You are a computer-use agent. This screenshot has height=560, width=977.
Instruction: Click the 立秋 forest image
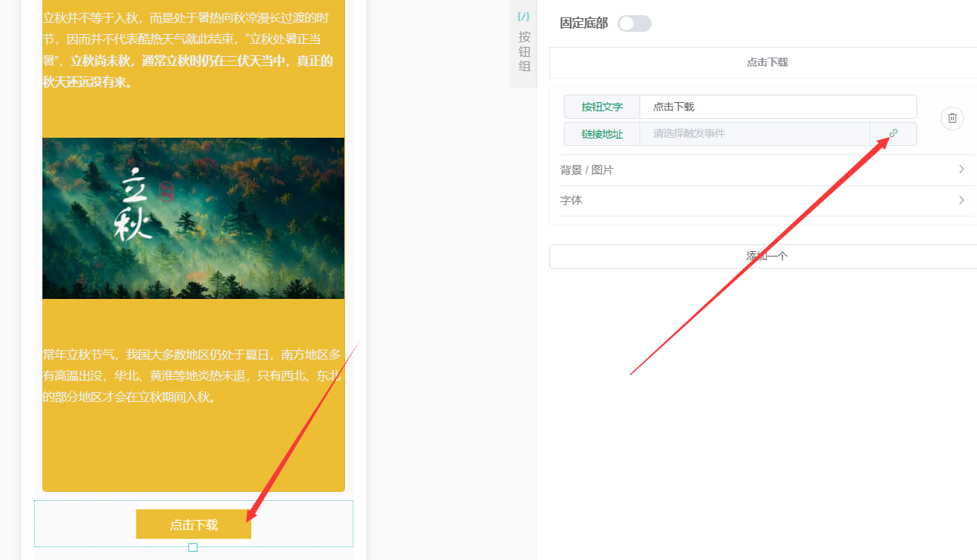[194, 218]
